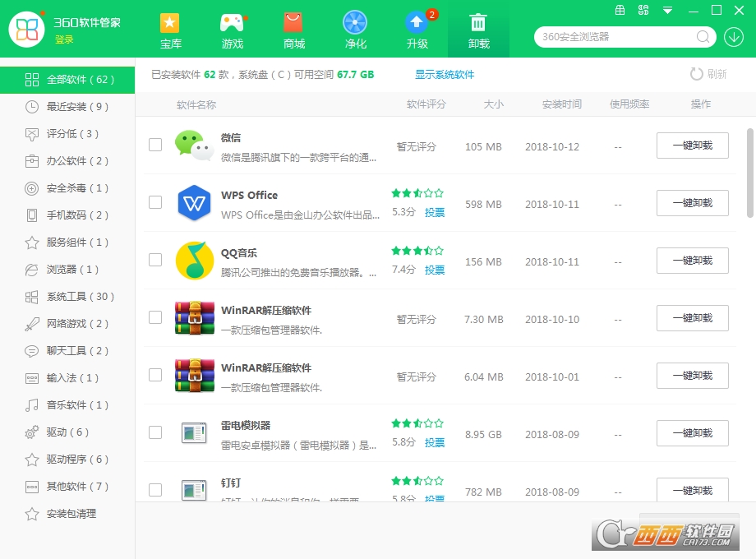Sort by 大小 column header
Image resolution: width=756 pixels, height=559 pixels.
[x=494, y=104]
